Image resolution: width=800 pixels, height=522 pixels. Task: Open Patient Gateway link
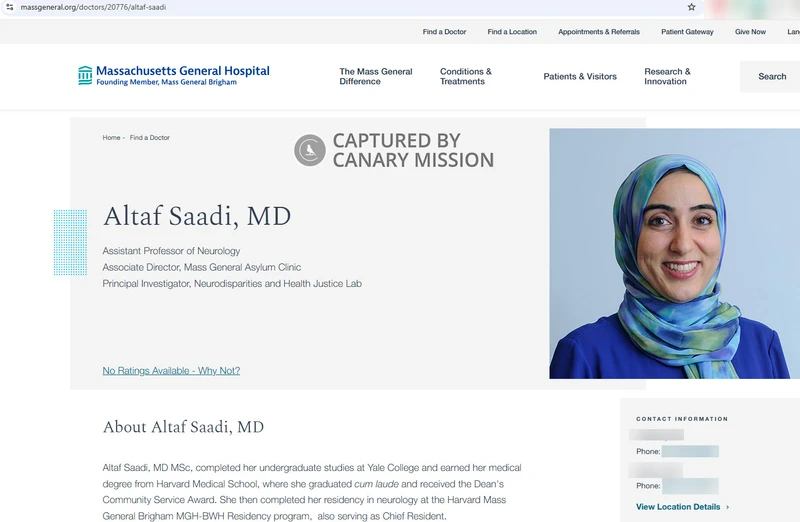(x=687, y=32)
